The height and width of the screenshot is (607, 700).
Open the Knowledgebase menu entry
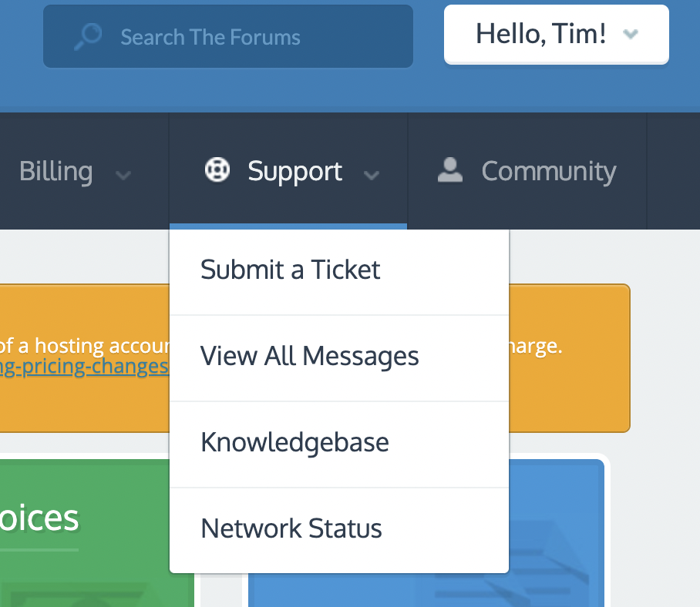[x=339, y=444]
